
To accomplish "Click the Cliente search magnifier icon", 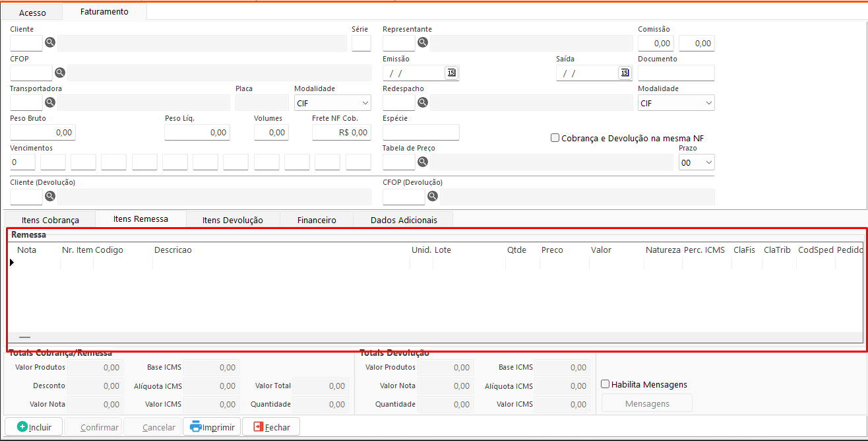I will point(50,44).
